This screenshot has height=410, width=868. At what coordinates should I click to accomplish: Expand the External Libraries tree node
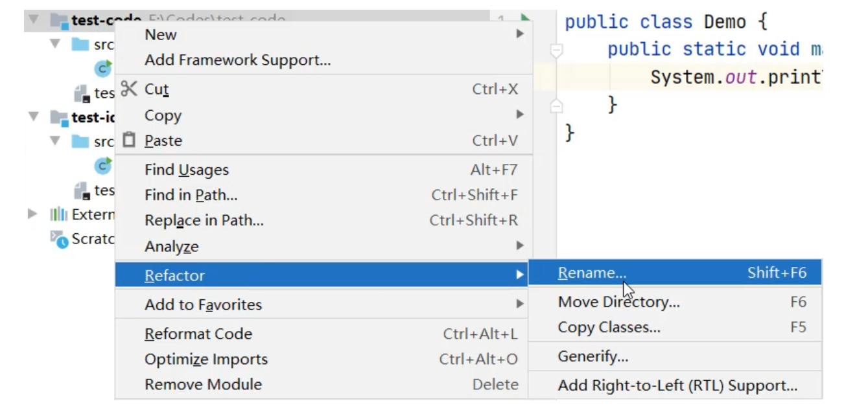click(x=32, y=214)
